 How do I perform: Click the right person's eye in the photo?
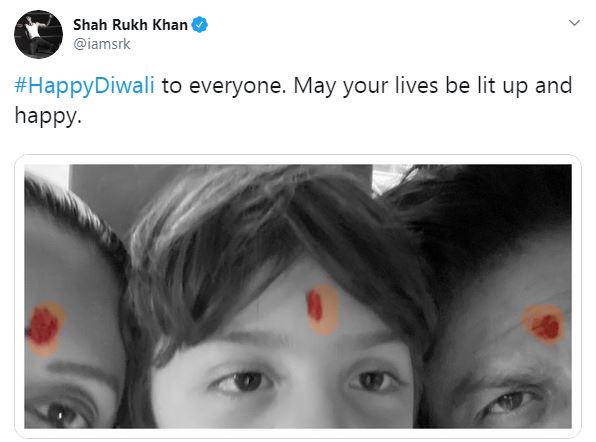point(509,403)
